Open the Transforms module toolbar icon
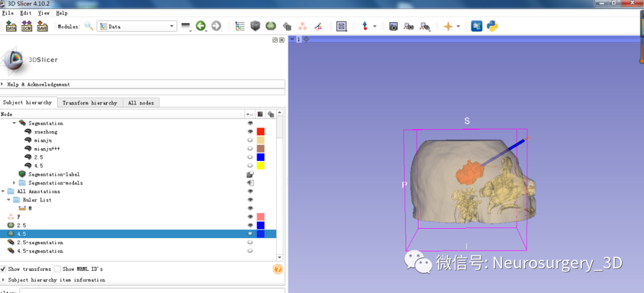This screenshot has height=293, width=644. tap(287, 27)
